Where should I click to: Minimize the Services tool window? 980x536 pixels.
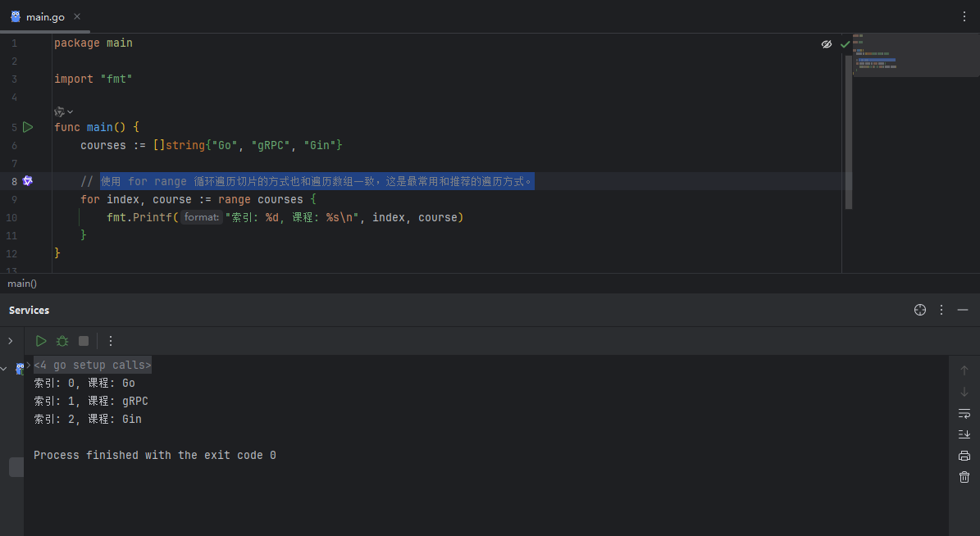click(x=963, y=310)
